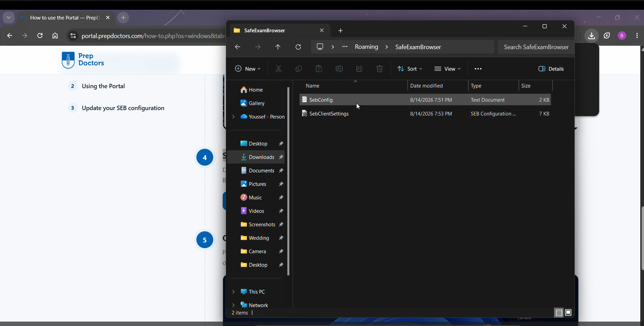Open Chrome tab search dropdown
Screen dimensions: 644x326
(8, 17)
